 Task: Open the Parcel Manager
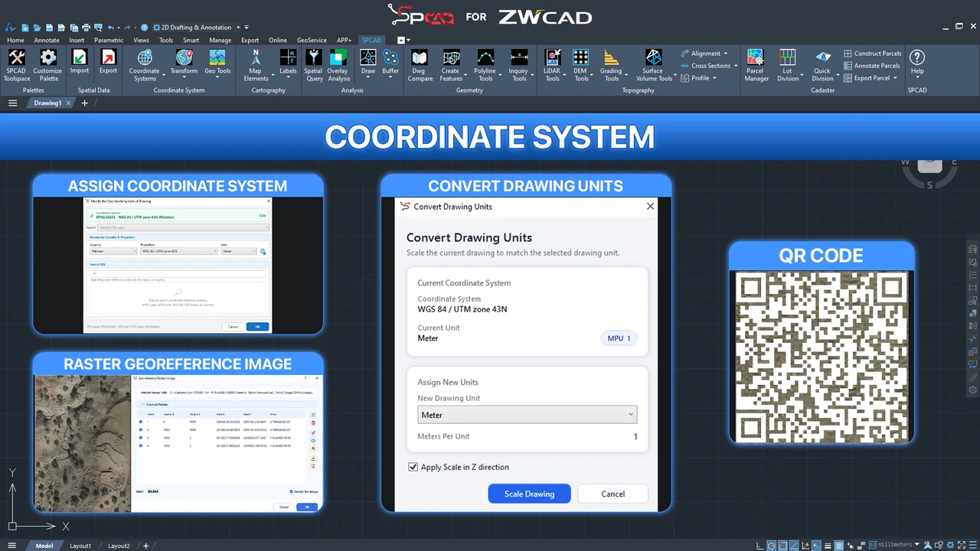(756, 65)
